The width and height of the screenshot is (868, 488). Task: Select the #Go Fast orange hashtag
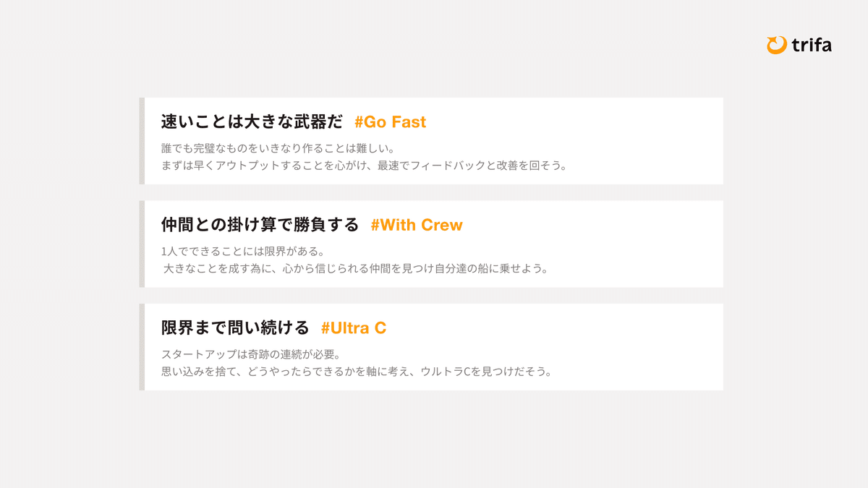[x=390, y=122]
